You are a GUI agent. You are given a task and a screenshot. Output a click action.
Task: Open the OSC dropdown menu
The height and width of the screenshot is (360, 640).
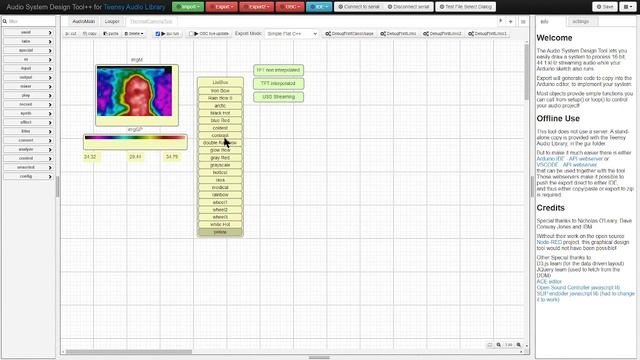point(290,7)
